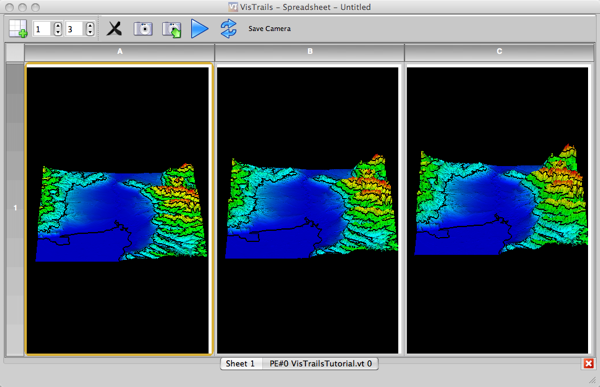The width and height of the screenshot is (600, 387).
Task: Click the export camera image icon
Action: [x=171, y=29]
